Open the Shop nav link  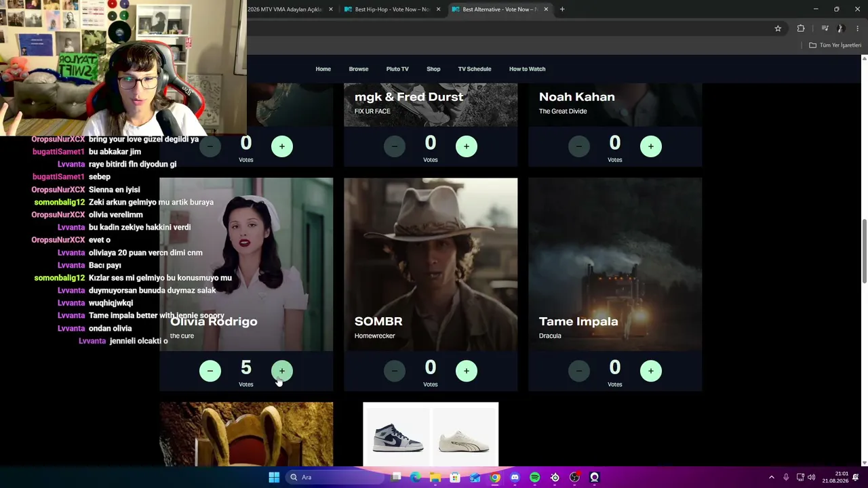tap(433, 69)
